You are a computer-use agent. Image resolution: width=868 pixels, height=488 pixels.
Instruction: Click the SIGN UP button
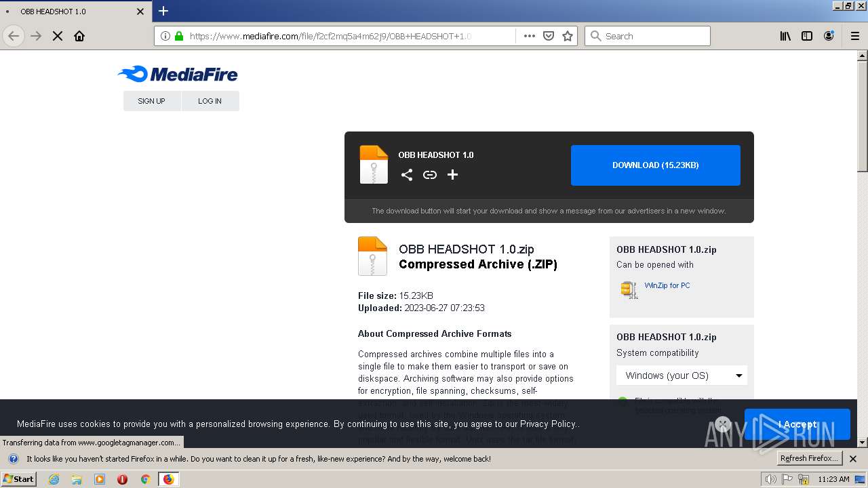tap(151, 101)
